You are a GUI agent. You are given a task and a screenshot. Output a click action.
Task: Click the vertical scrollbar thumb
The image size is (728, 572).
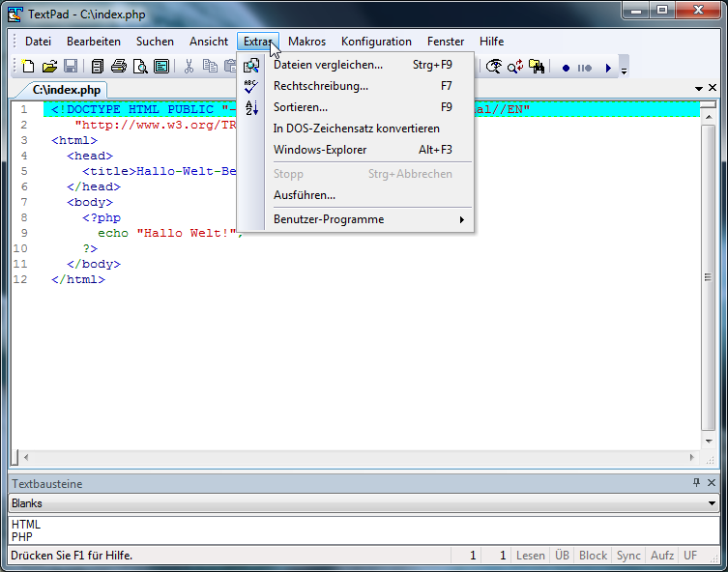[709, 277]
